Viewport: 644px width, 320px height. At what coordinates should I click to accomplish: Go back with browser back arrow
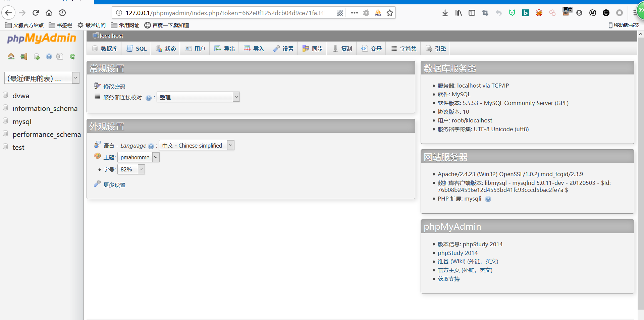pyautogui.click(x=8, y=13)
